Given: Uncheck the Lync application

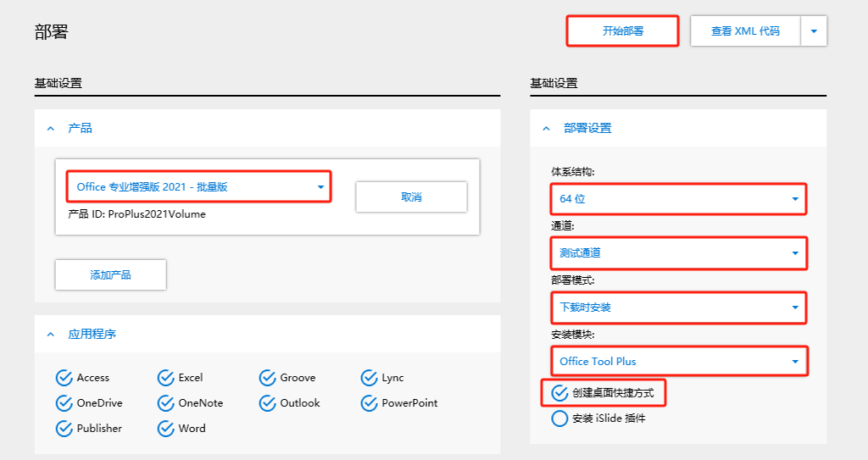Looking at the screenshot, I should coord(370,378).
